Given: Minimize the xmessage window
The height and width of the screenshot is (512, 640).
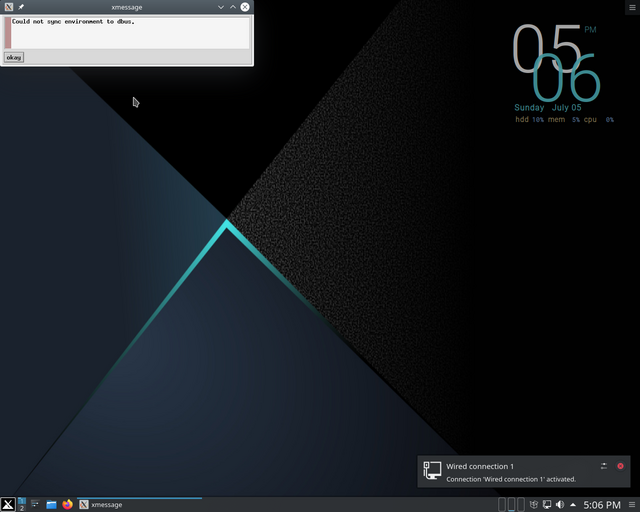Looking at the screenshot, I should pyautogui.click(x=221, y=7).
